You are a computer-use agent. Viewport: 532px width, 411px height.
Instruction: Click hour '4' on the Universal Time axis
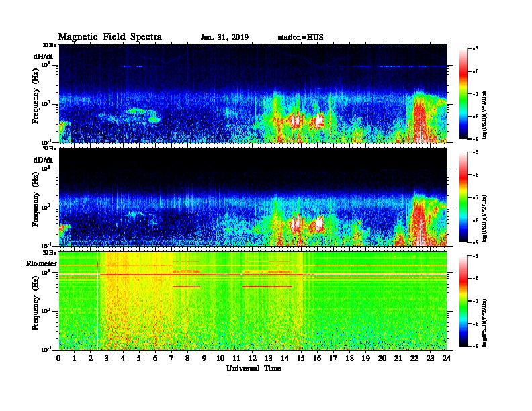point(123,358)
